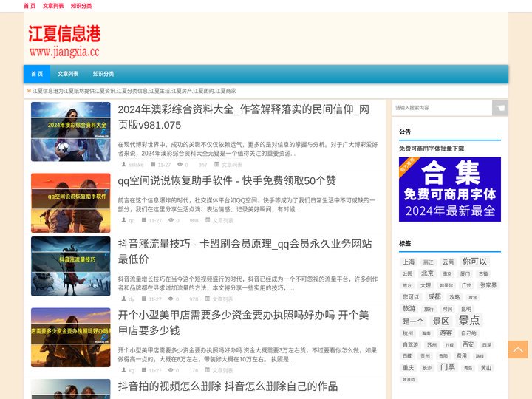Click the calendar icon in the qq空间 post meta
532x399 pixels.
point(144,220)
